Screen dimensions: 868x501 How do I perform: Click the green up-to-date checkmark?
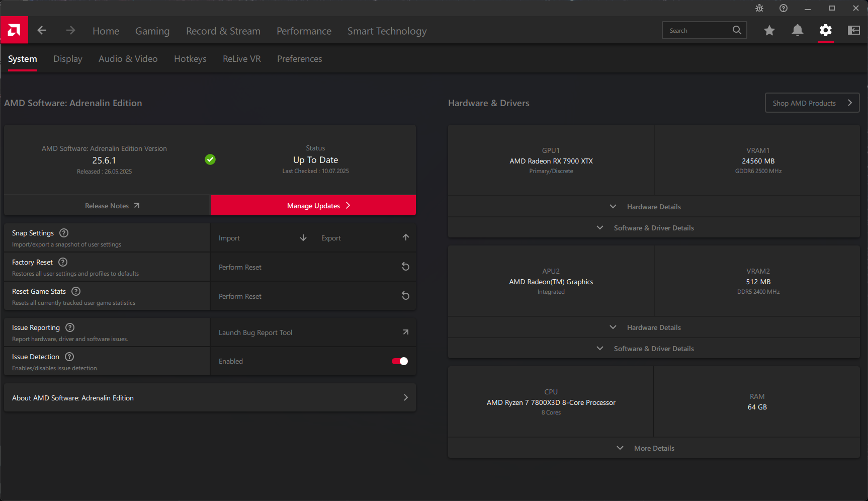[x=210, y=159]
